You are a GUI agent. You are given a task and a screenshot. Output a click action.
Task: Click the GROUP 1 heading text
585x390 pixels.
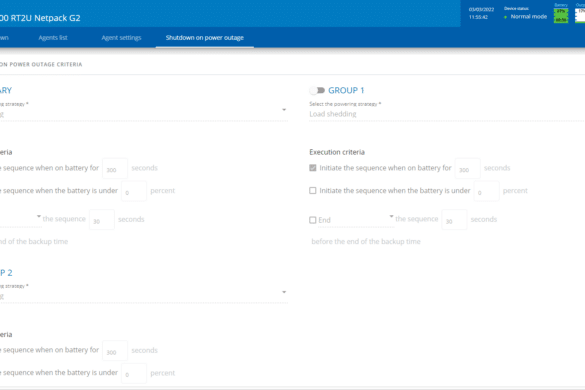[346, 90]
